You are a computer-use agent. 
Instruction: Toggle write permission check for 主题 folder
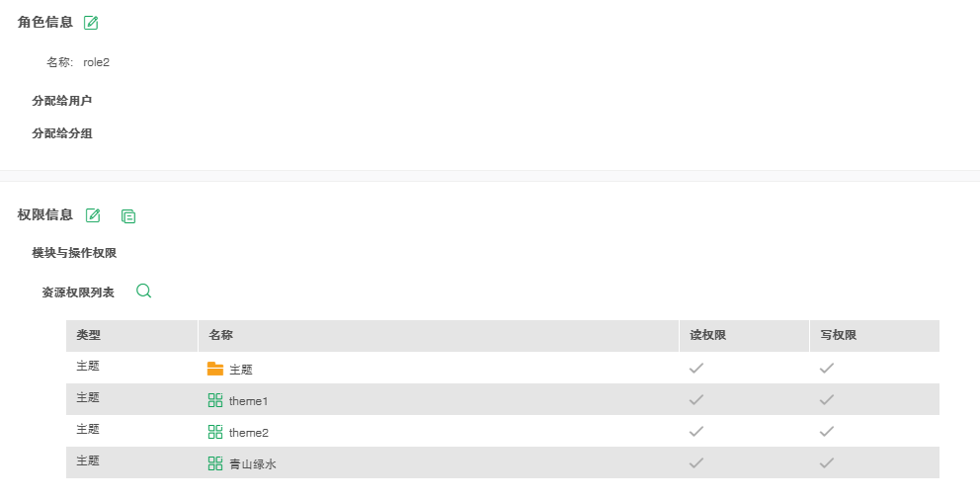pos(827,369)
